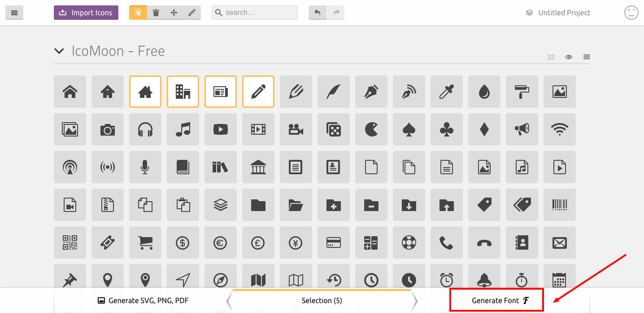This screenshot has width=644, height=313.
Task: Toggle the eye visibility icon for IcoMoon set
Action: pos(568,57)
